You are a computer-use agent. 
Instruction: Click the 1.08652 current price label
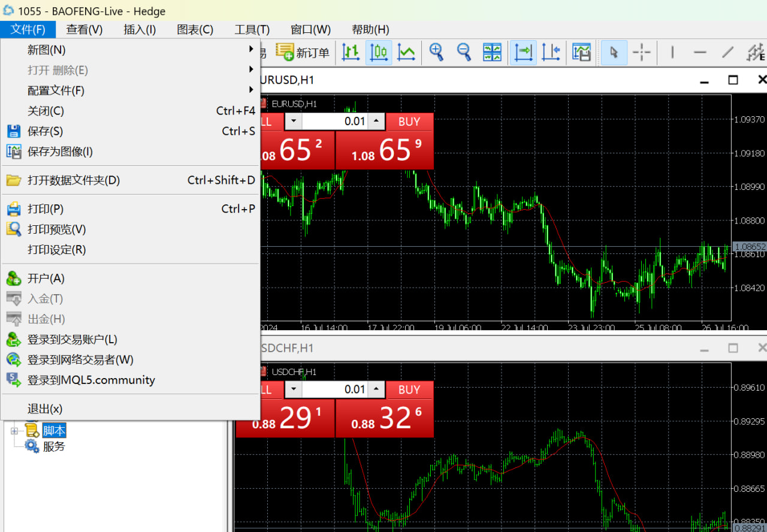[x=750, y=247]
